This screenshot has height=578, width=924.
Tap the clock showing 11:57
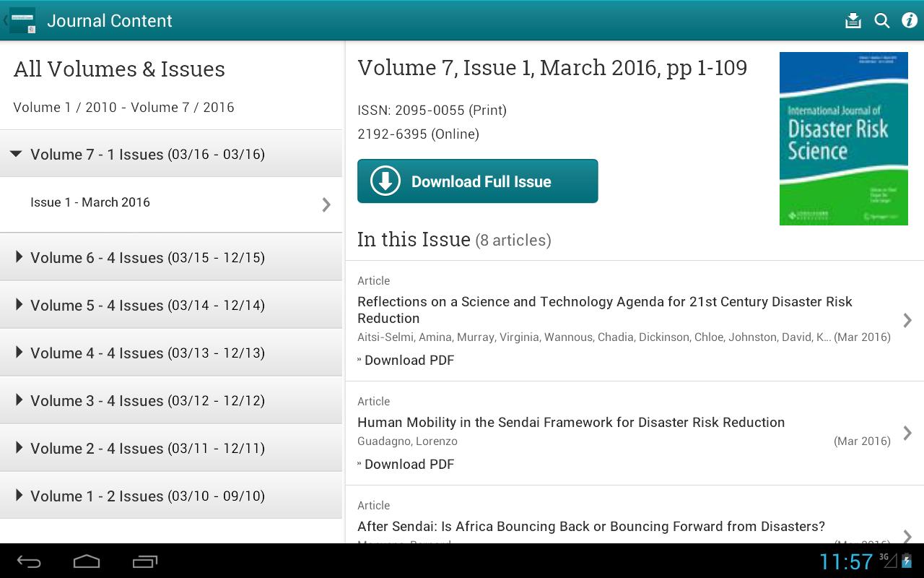(x=846, y=561)
